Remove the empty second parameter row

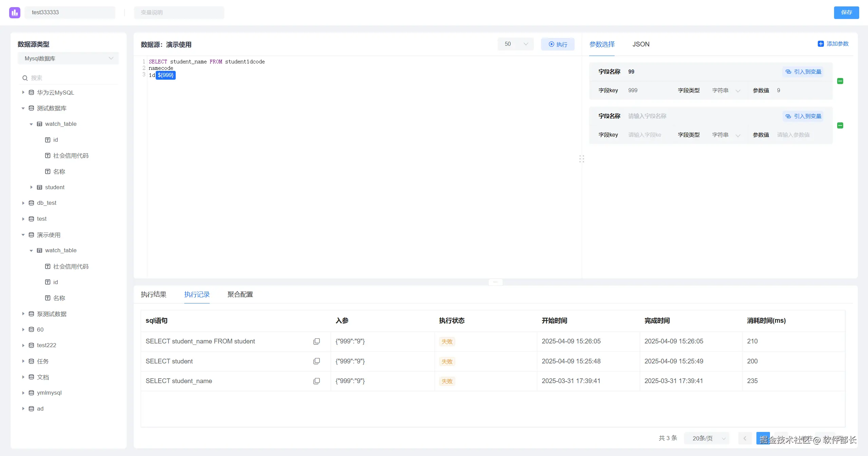[840, 125]
